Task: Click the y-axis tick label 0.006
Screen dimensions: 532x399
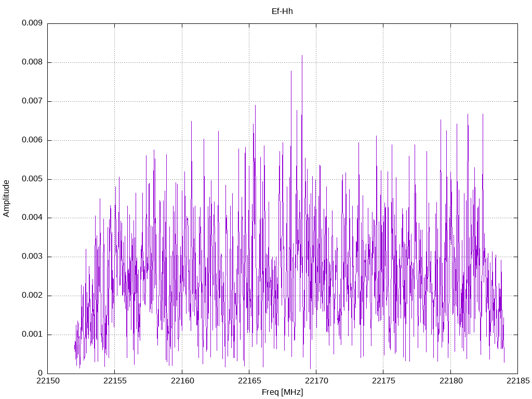Action: coord(32,140)
